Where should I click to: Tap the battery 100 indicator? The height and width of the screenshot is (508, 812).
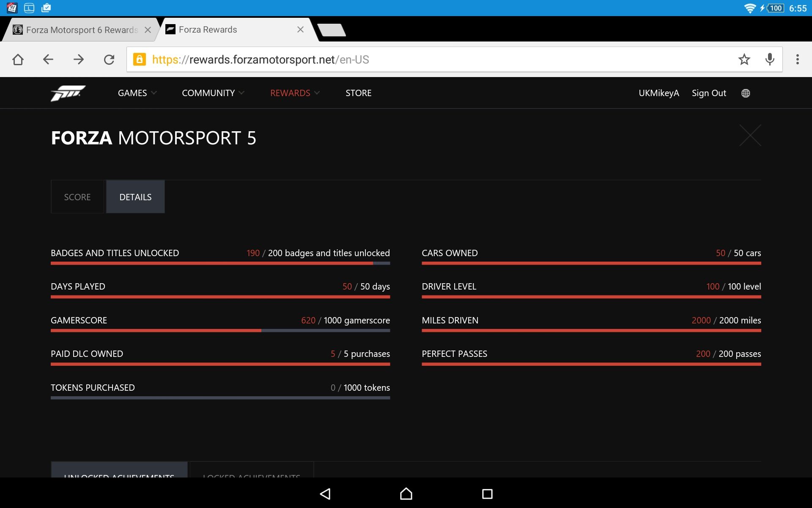(x=776, y=8)
